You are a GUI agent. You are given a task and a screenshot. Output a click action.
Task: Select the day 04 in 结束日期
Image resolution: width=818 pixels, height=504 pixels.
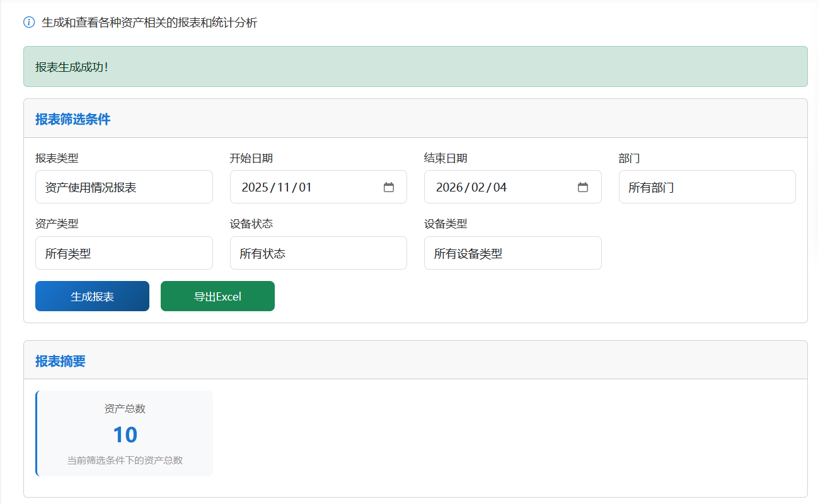click(500, 187)
